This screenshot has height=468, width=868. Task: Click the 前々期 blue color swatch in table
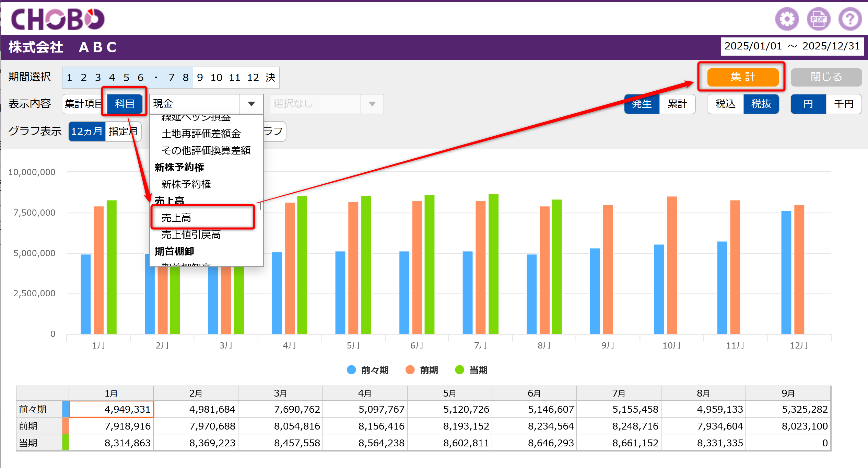point(65,409)
